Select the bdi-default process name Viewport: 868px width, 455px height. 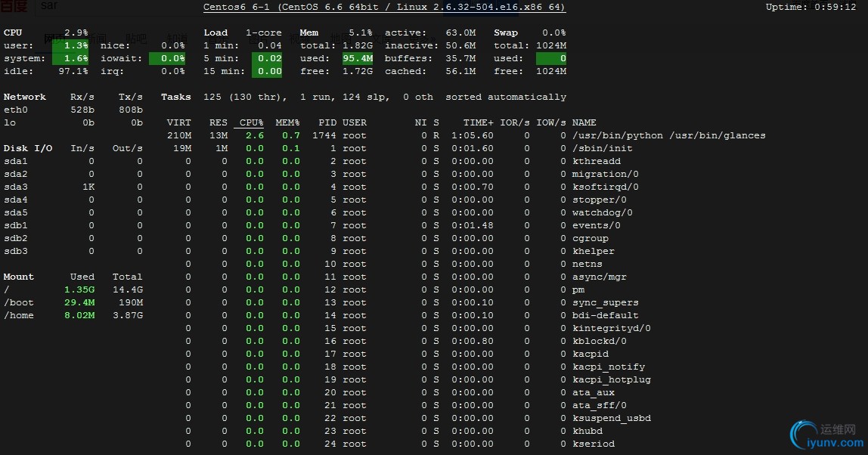pyautogui.click(x=605, y=315)
